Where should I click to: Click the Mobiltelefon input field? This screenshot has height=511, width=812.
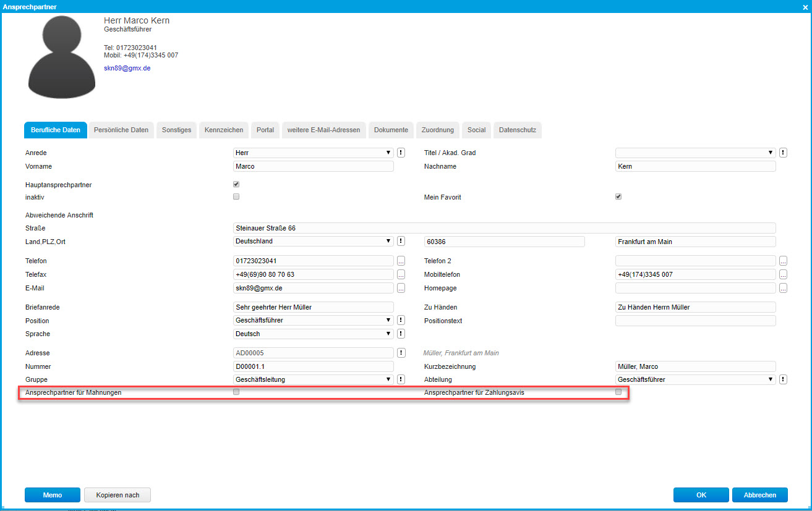pyautogui.click(x=696, y=274)
